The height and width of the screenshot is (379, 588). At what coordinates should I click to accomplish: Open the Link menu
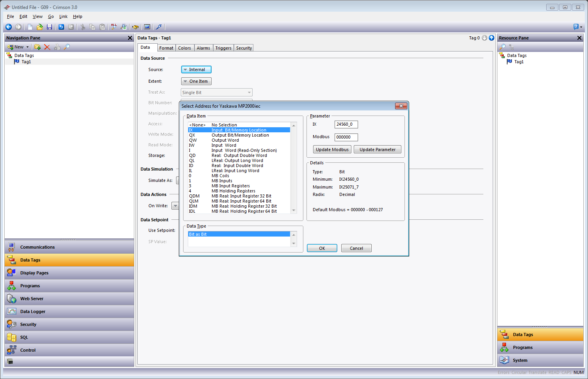tap(63, 16)
